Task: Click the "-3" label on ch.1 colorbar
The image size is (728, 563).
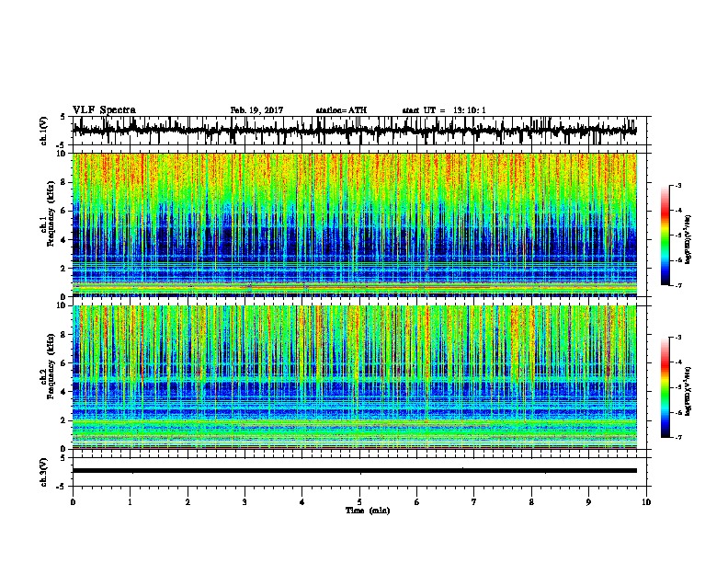Action: (678, 185)
